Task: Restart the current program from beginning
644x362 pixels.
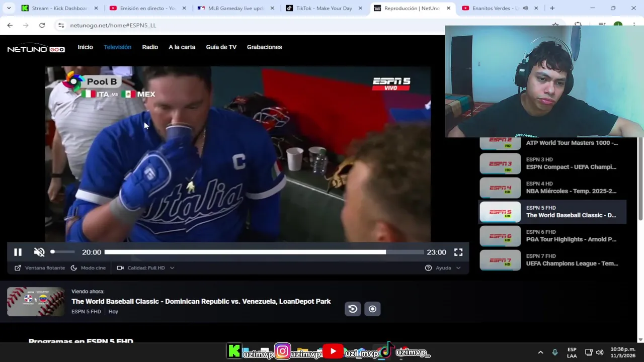Action: pyautogui.click(x=353, y=309)
